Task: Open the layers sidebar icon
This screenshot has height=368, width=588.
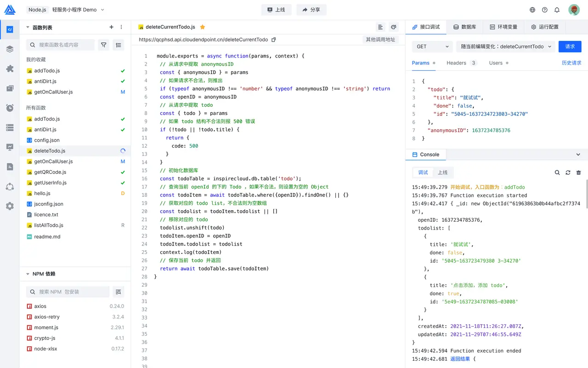Action: [10, 49]
